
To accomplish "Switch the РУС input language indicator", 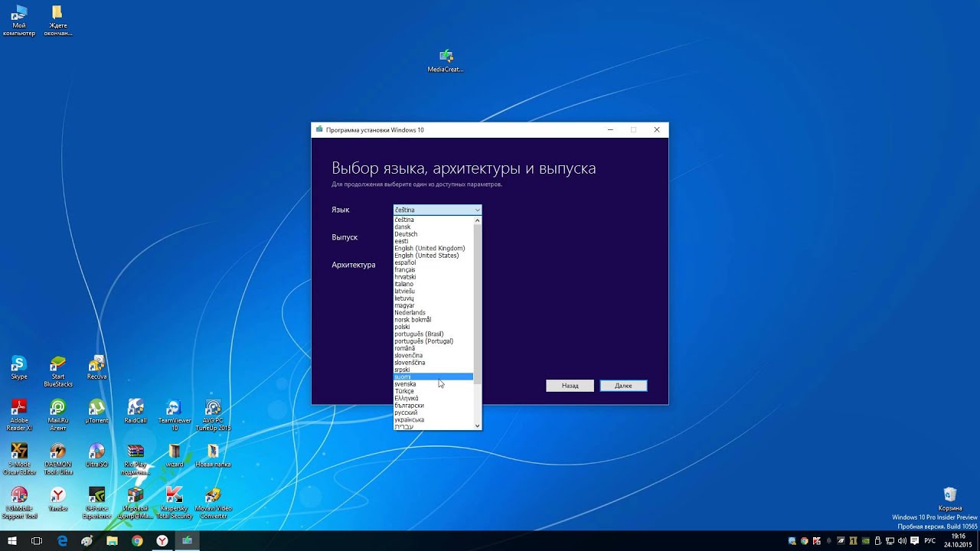I will pyautogui.click(x=930, y=540).
